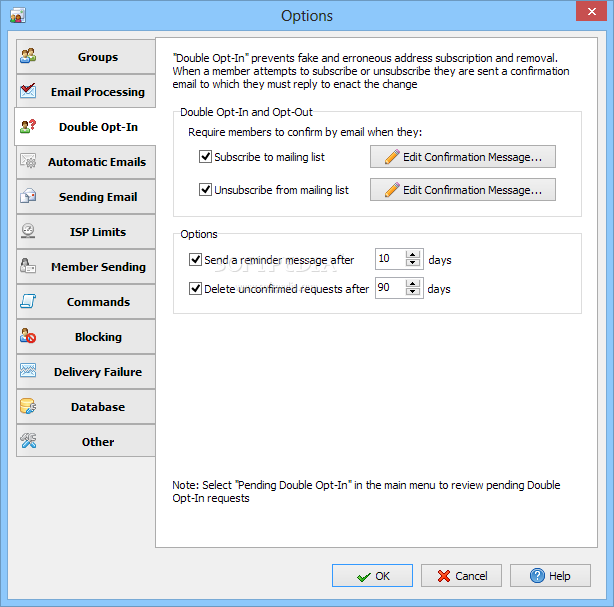The height and width of the screenshot is (607, 614).
Task: Edit Confirmation Message for Unsubscribe
Action: tap(463, 190)
